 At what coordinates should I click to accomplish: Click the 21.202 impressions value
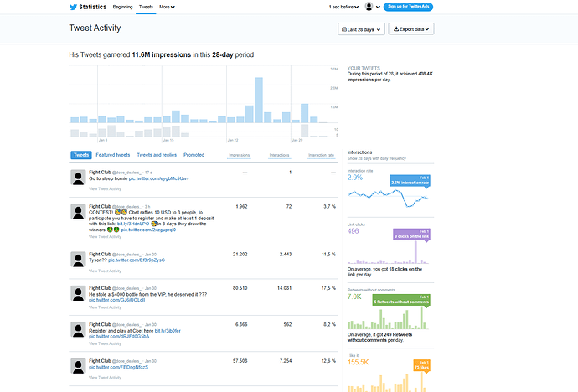pos(240,254)
